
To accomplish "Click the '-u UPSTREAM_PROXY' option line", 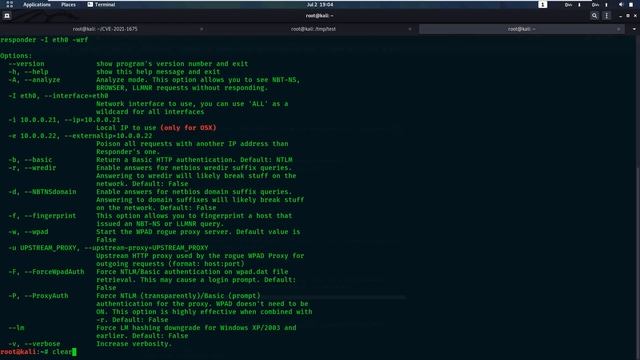I will point(108,247).
